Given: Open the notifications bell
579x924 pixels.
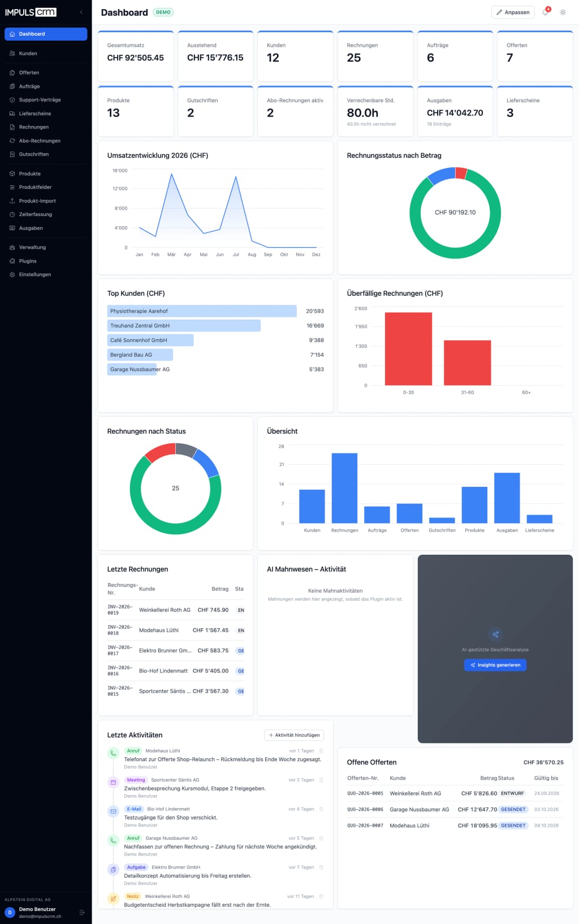Looking at the screenshot, I should click(545, 12).
